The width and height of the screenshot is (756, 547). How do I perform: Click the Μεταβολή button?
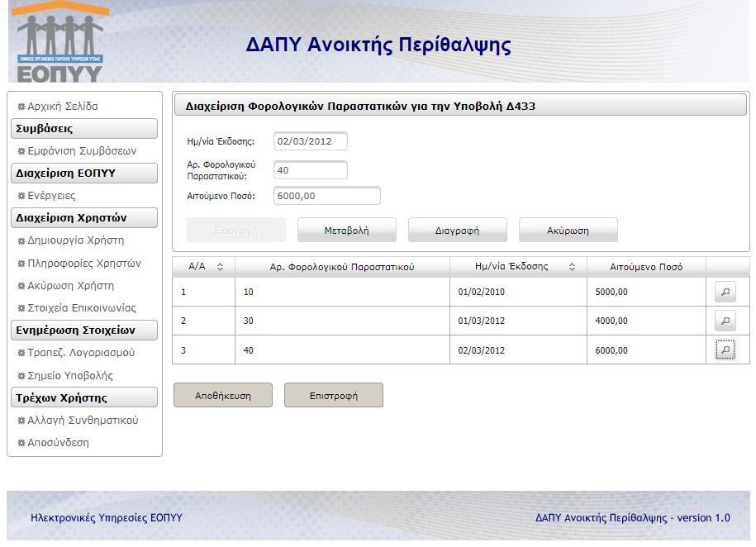tap(347, 230)
